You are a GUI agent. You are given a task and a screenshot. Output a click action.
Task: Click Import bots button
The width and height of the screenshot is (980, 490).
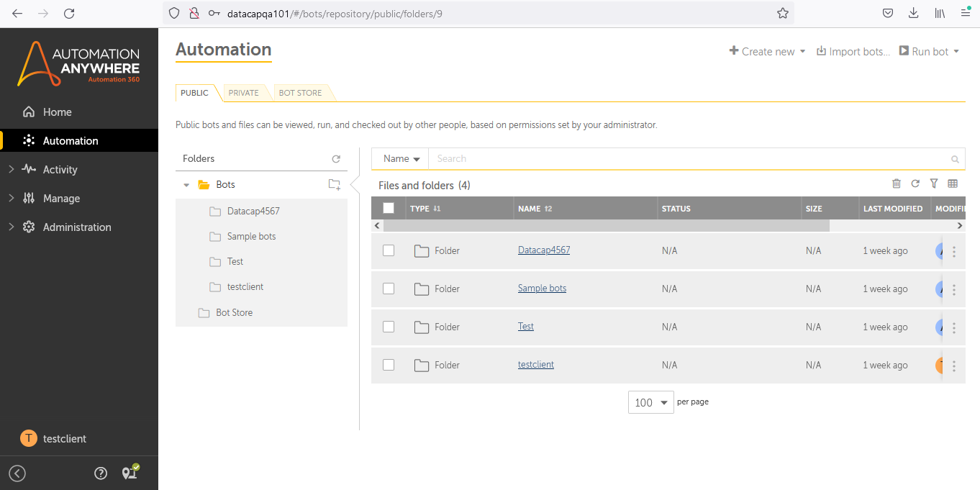[853, 51]
